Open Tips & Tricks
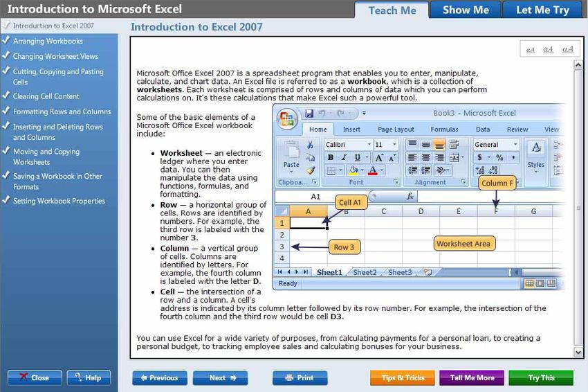Viewport: 588px width, 392px height. pos(403,378)
